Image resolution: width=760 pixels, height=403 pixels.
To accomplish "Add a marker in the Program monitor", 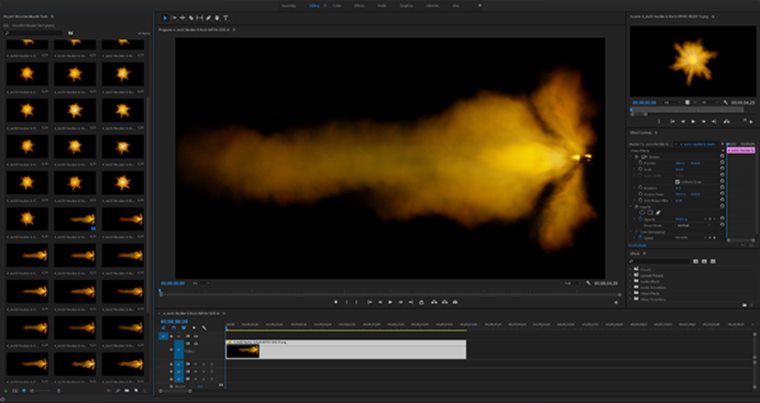I will pyautogui.click(x=336, y=302).
